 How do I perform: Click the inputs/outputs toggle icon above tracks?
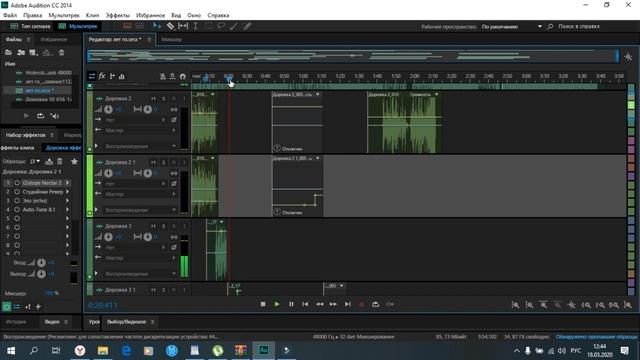pos(92,76)
